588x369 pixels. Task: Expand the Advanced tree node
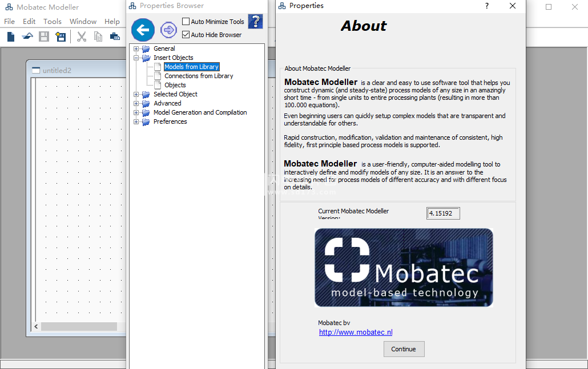pyautogui.click(x=136, y=103)
